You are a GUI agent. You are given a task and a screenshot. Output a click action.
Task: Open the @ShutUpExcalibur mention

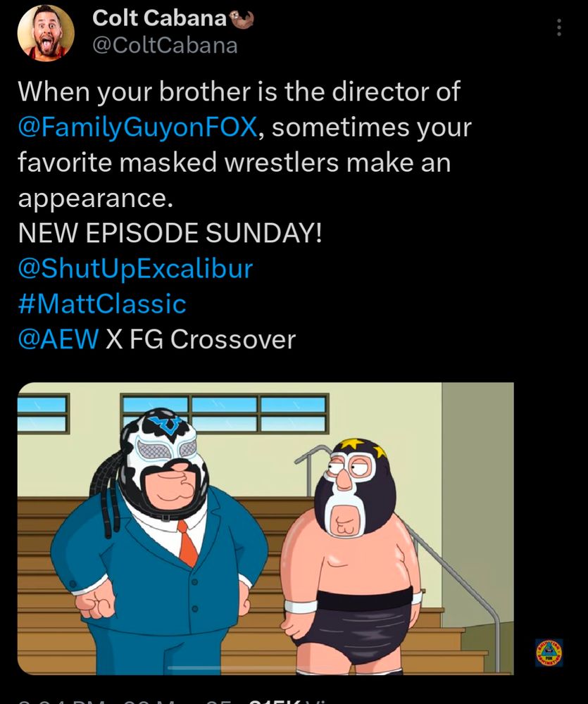(135, 268)
